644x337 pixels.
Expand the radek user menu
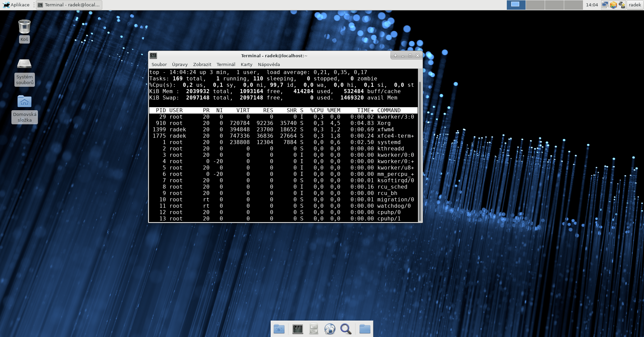click(x=635, y=5)
